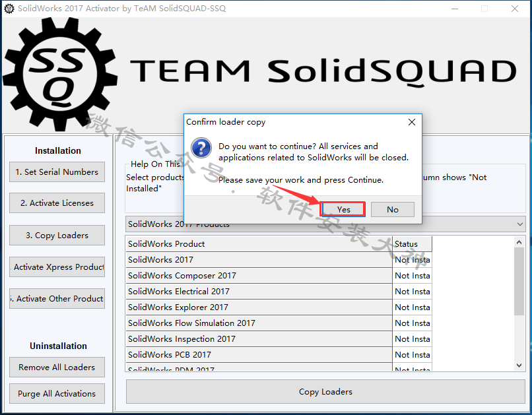
Task: Click the Purge All Activations button
Action: 57,394
